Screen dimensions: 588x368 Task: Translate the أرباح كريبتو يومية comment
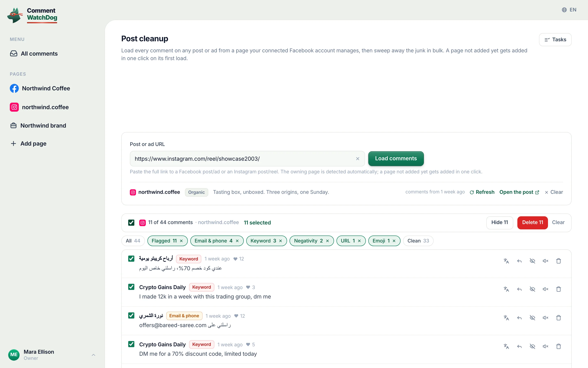506,261
